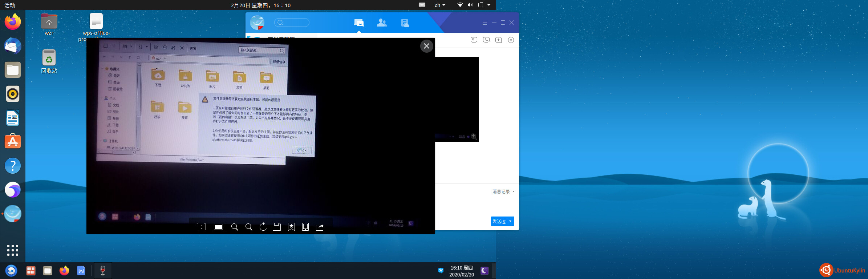The width and height of the screenshot is (868, 279).
Task: Toggle 1:1 actual size view
Action: pyautogui.click(x=201, y=227)
